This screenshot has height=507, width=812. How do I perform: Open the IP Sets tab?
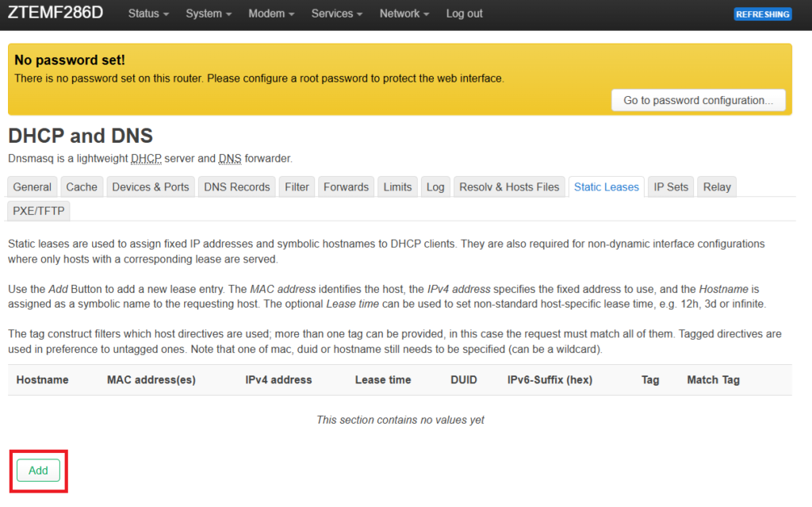(x=671, y=187)
